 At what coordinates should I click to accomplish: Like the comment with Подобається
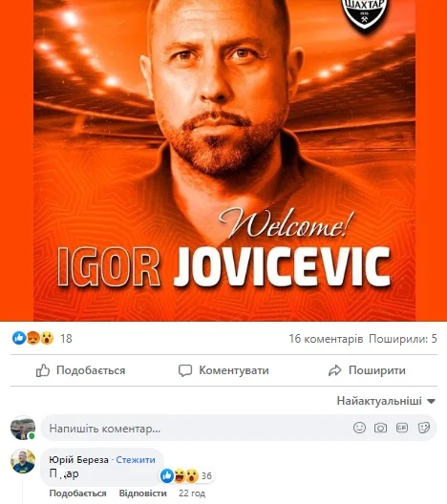tap(77, 493)
